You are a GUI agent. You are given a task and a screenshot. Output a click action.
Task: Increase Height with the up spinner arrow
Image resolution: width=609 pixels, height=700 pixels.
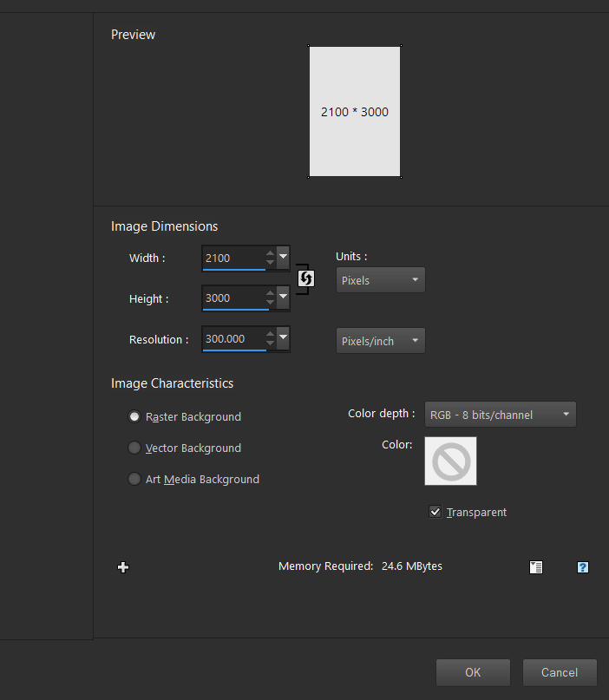(270, 293)
